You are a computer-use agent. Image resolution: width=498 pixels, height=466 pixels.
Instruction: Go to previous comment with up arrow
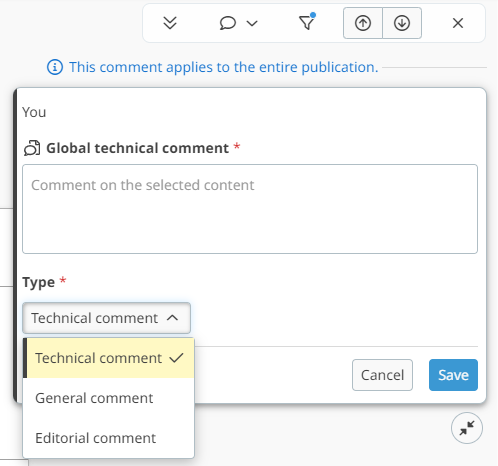coord(363,23)
